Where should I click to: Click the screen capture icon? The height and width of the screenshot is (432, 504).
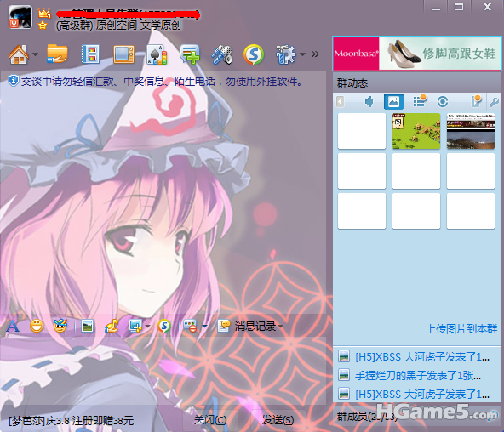tap(135, 326)
